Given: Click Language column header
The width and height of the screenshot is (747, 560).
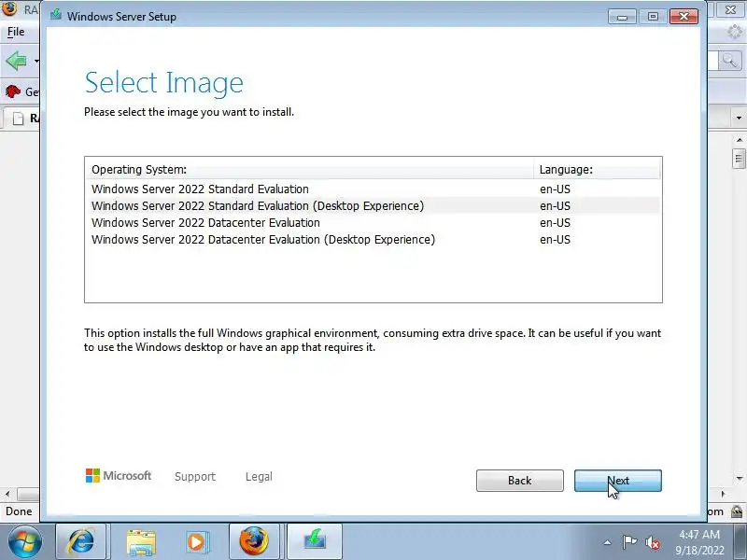Looking at the screenshot, I should coord(598,170).
